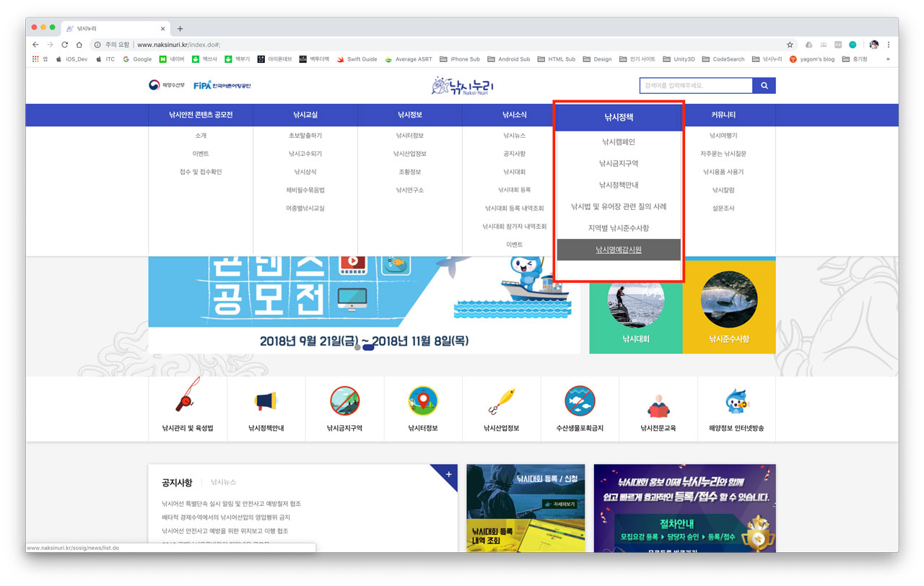Open the 낚시전문교육 reading icon
Screen dimensions: 924x586
click(658, 404)
